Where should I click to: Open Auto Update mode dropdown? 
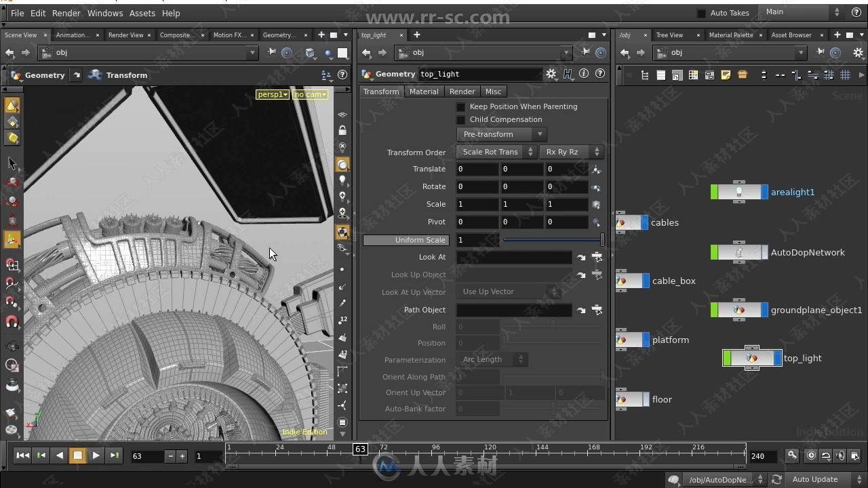[825, 479]
